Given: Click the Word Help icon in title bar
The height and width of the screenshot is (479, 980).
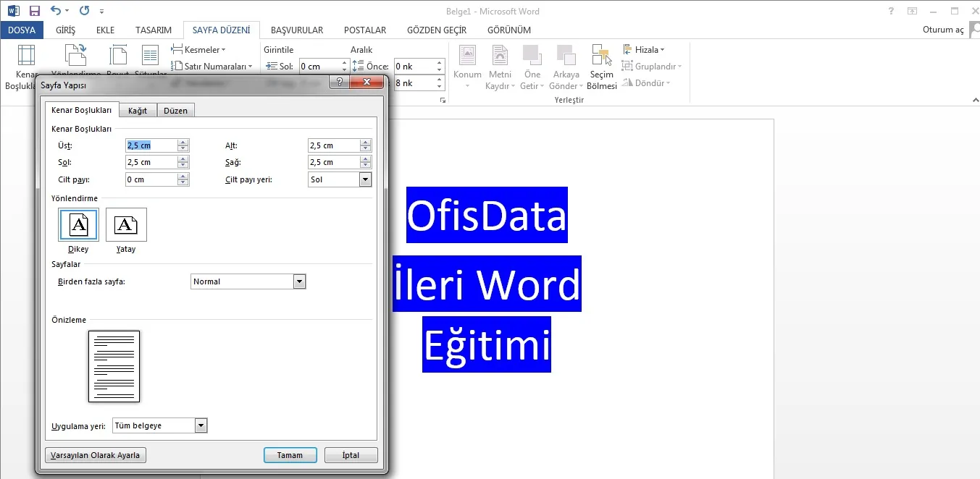Looking at the screenshot, I should pos(891,11).
